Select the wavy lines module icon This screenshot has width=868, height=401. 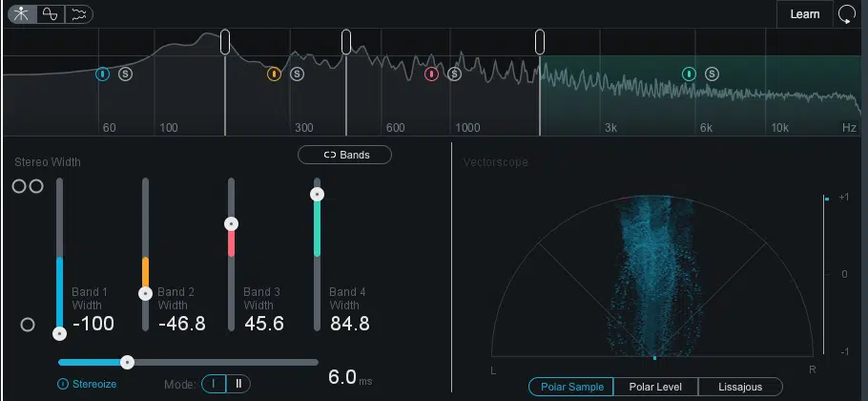point(78,14)
